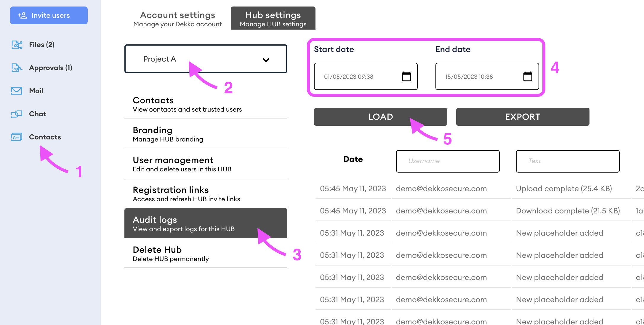Open the Delete Hub section
644x325 pixels.
pos(206,254)
